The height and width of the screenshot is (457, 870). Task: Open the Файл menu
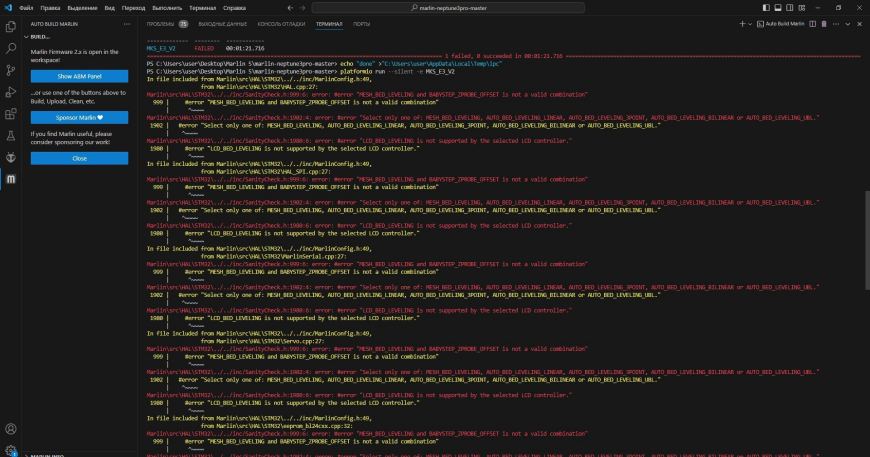coord(26,8)
